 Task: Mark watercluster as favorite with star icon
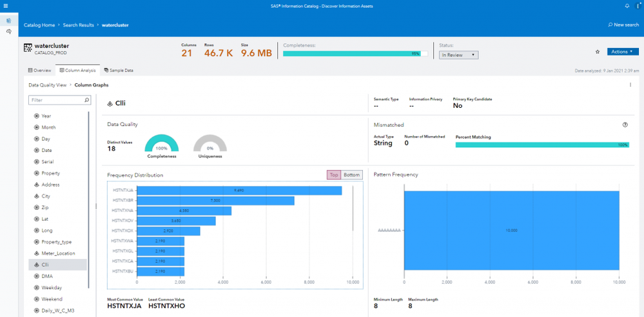coord(598,52)
